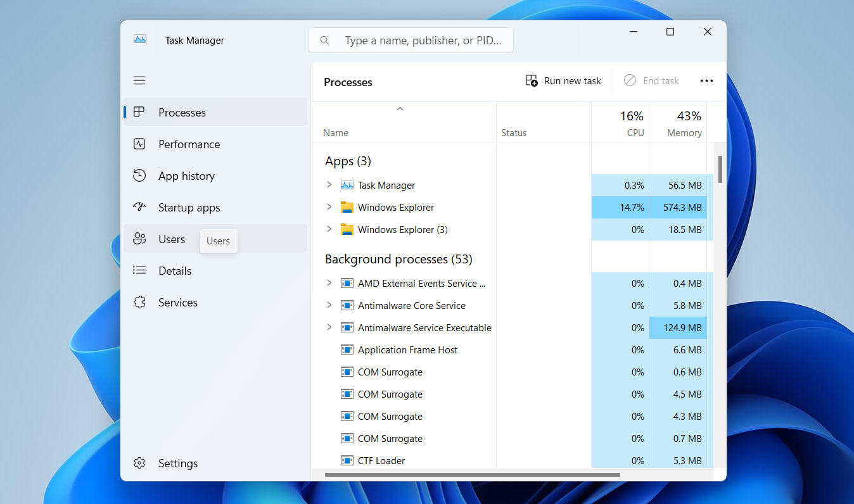The image size is (854, 504).
Task: Click the Background processes (53) heading
Action: coord(398,259)
